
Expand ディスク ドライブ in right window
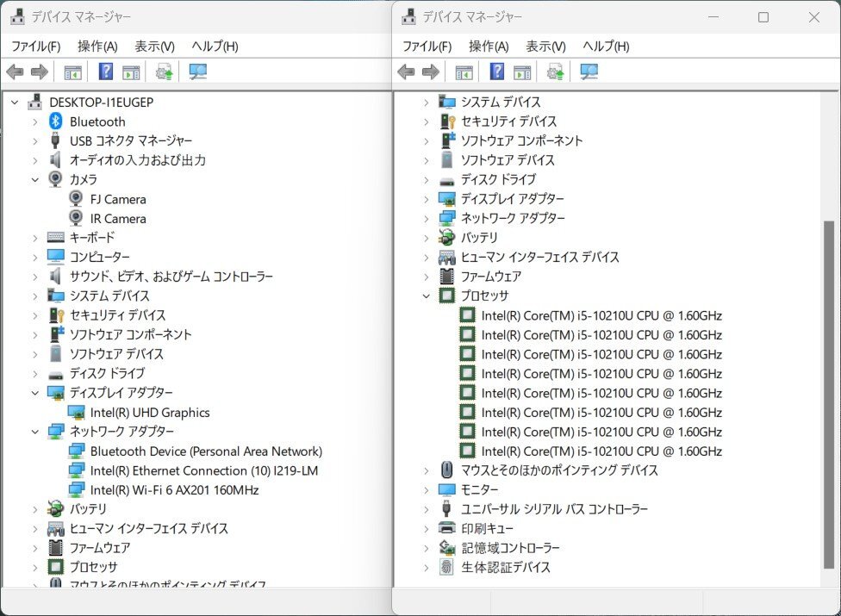click(426, 179)
